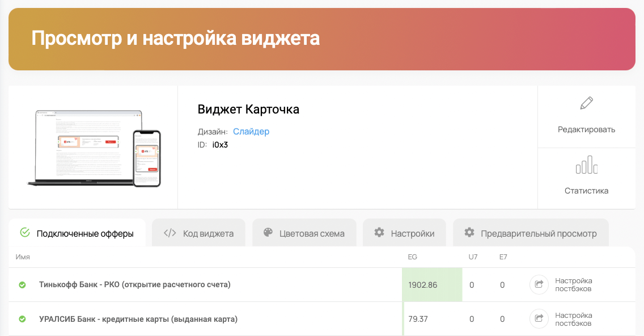Click the widget preview laptop thumbnail
Screen dimensions: 644x336
coord(94,148)
